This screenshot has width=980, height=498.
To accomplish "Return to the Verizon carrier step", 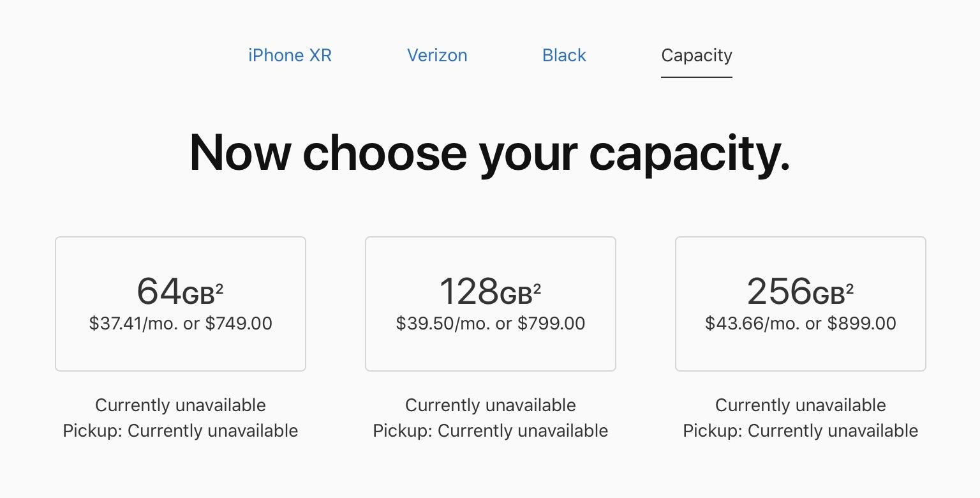I will (x=437, y=56).
